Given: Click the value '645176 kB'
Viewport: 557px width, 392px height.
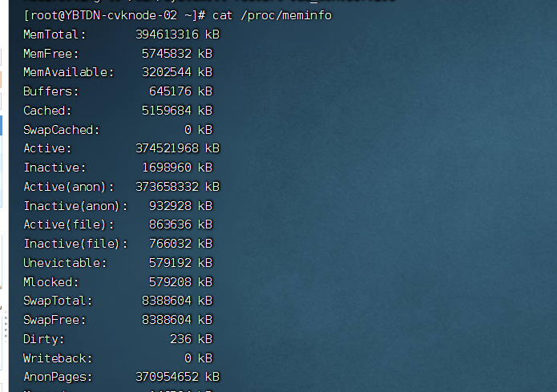Looking at the screenshot, I should pos(181,91).
